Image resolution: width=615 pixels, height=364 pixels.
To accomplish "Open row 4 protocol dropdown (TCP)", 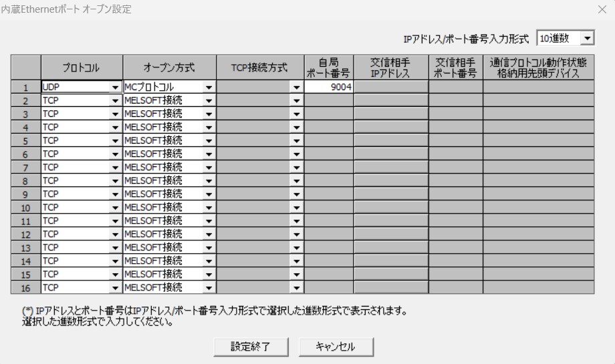I will tap(82, 128).
